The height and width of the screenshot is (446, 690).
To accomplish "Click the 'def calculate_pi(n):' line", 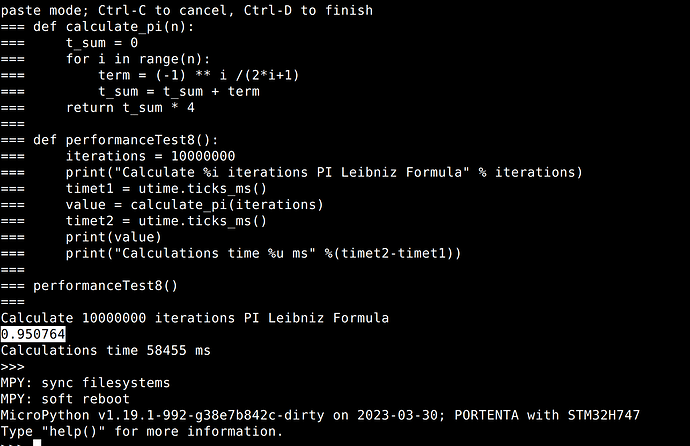I will (114, 27).
